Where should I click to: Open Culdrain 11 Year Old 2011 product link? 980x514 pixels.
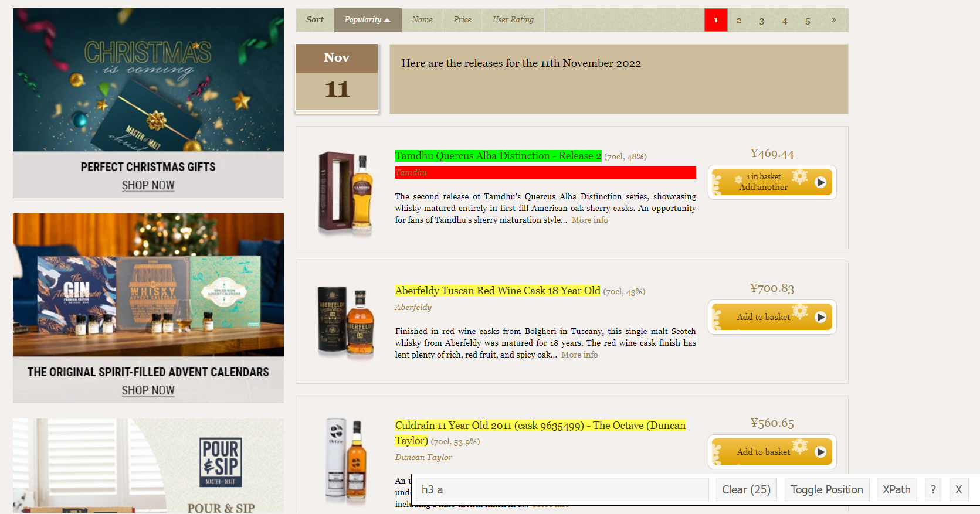(540, 433)
